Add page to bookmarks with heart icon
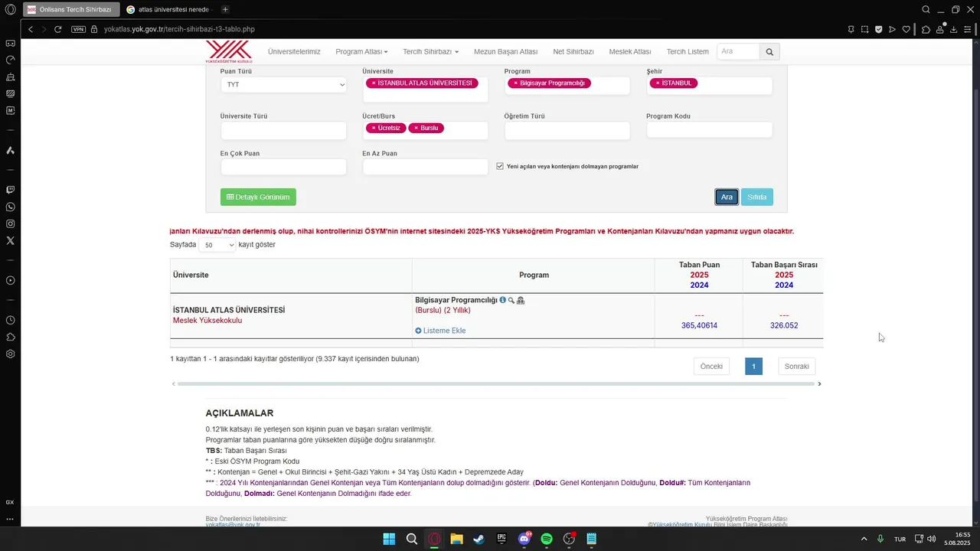 point(906,29)
